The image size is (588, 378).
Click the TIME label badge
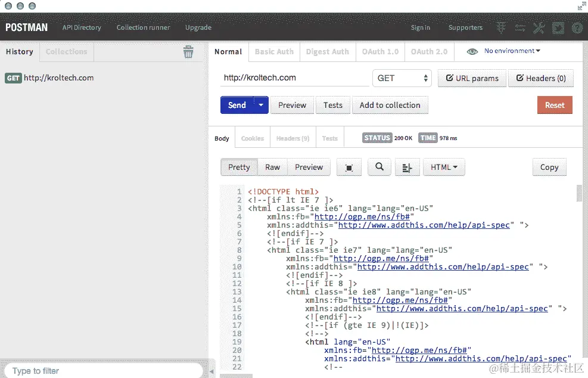click(x=428, y=138)
